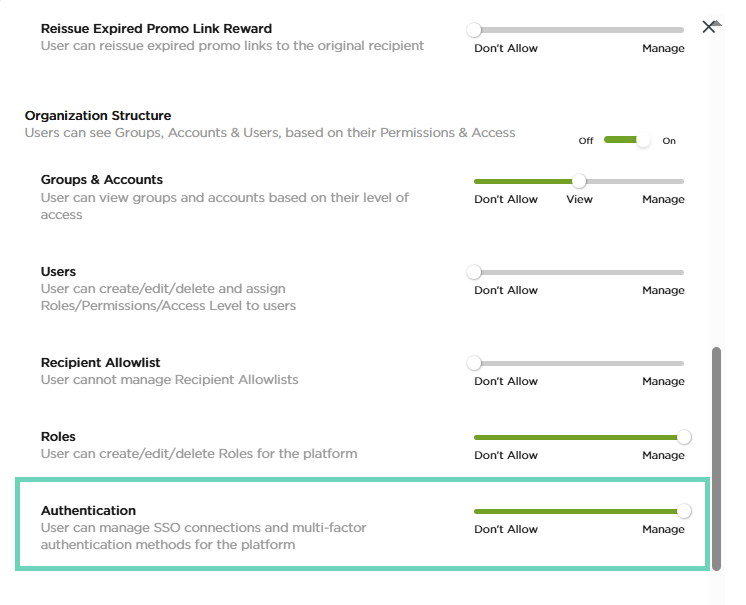This screenshot has width=746, height=605.
Task: Click the vertical scrollbar thumb
Action: pos(715,458)
